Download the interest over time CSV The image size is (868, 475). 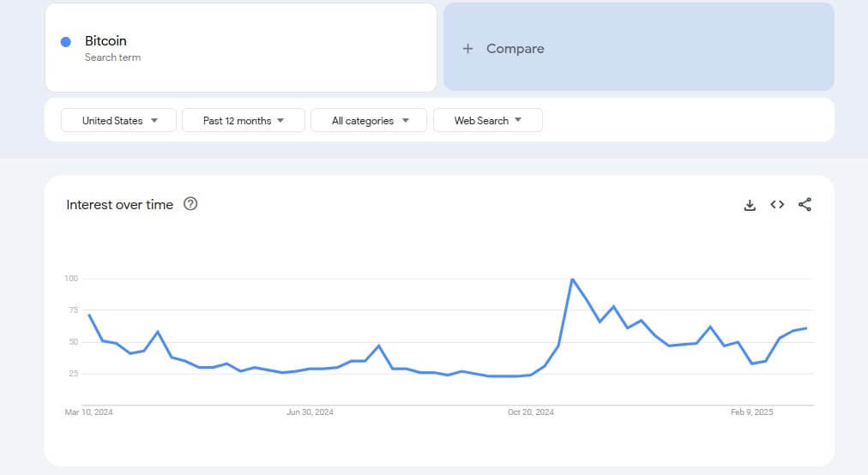[x=750, y=205]
